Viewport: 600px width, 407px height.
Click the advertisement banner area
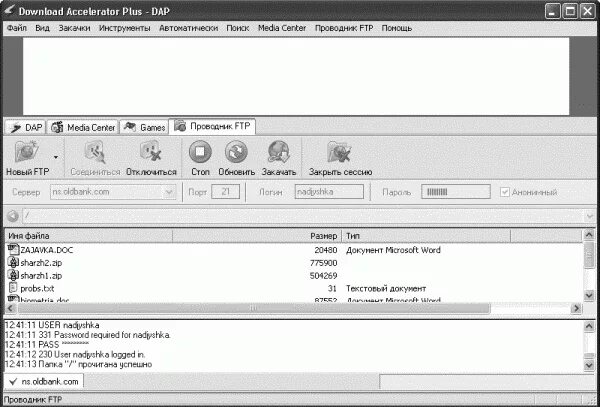click(296, 76)
